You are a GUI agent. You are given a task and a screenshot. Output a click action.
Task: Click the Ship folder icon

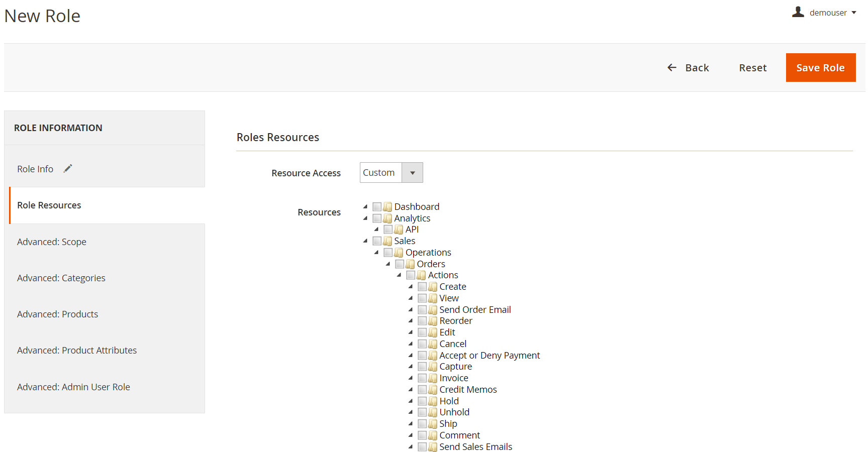click(433, 424)
